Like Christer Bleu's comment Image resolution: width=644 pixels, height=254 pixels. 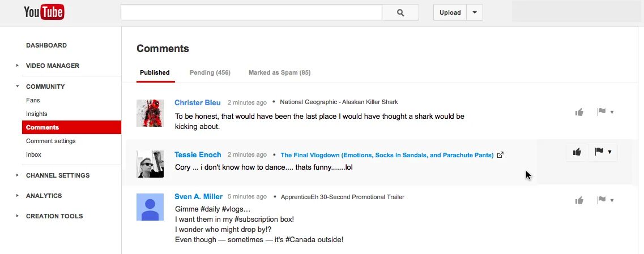tap(579, 112)
